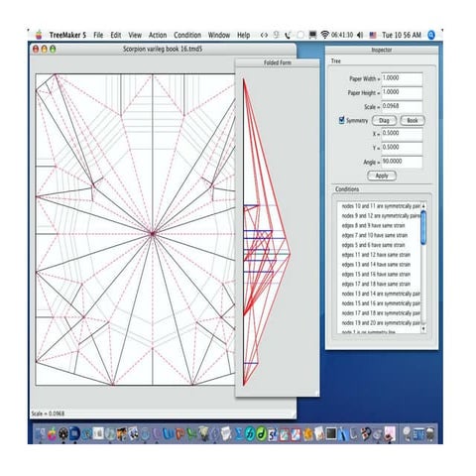476x476 pixels.
Task: Select 'edges 15 and 16 have same strain'
Action: [376, 274]
